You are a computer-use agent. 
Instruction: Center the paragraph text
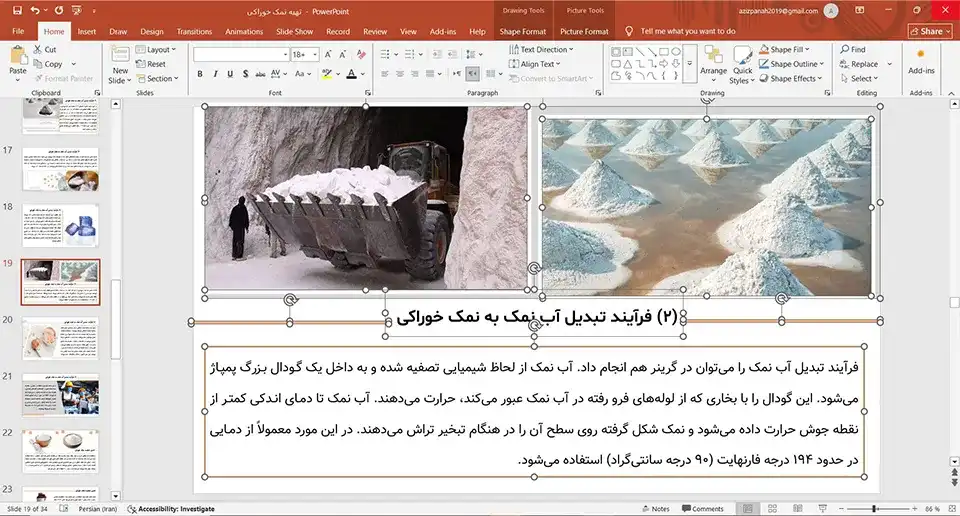pos(400,74)
